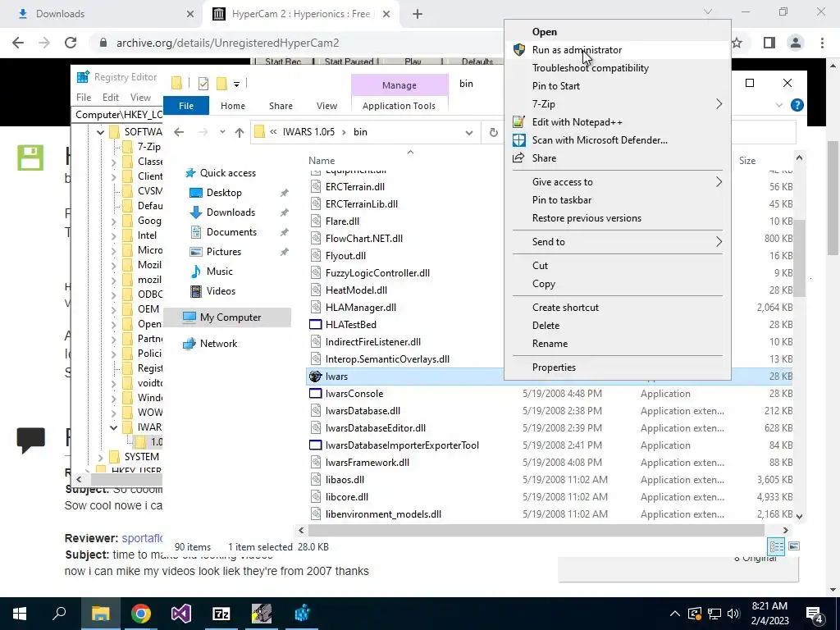
Task: Expand the SYSTEM key in Registry Editor
Action: (x=100, y=457)
